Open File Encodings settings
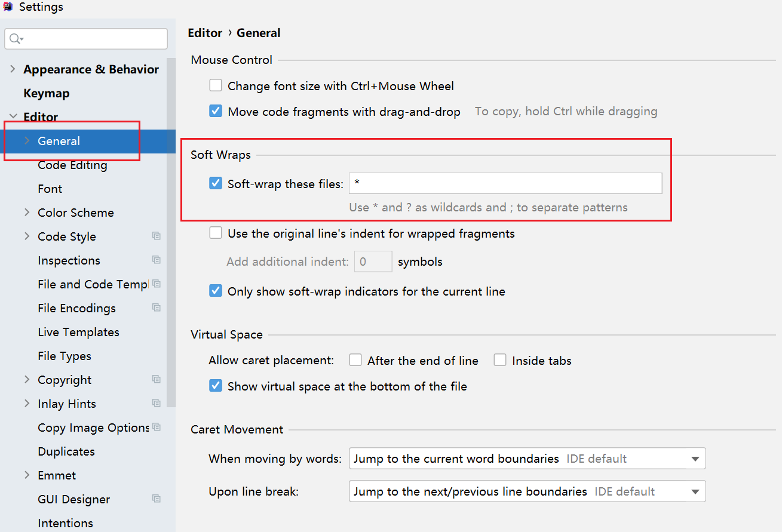Image resolution: width=782 pixels, height=532 pixels. (x=76, y=308)
